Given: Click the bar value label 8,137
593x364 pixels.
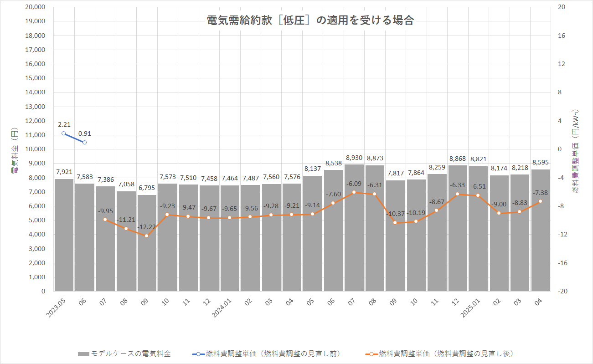Looking at the screenshot, I should pos(313,169).
